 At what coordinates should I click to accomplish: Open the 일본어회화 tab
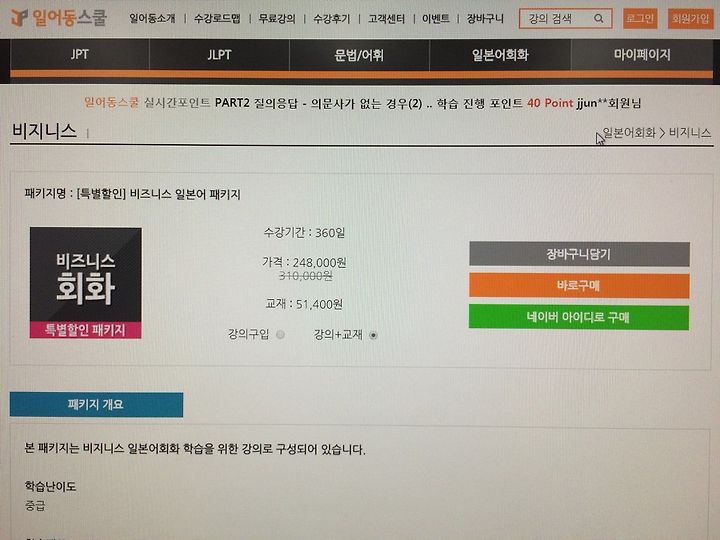click(x=500, y=55)
